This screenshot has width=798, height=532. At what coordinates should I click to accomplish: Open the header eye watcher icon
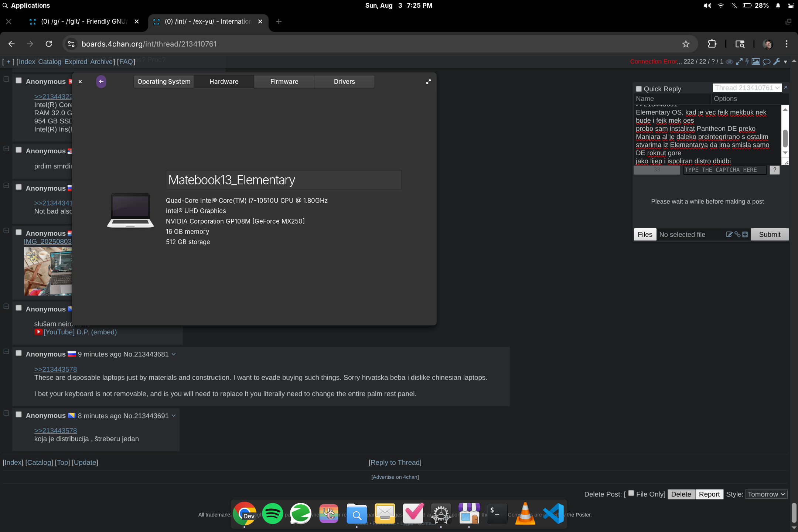[x=729, y=62]
